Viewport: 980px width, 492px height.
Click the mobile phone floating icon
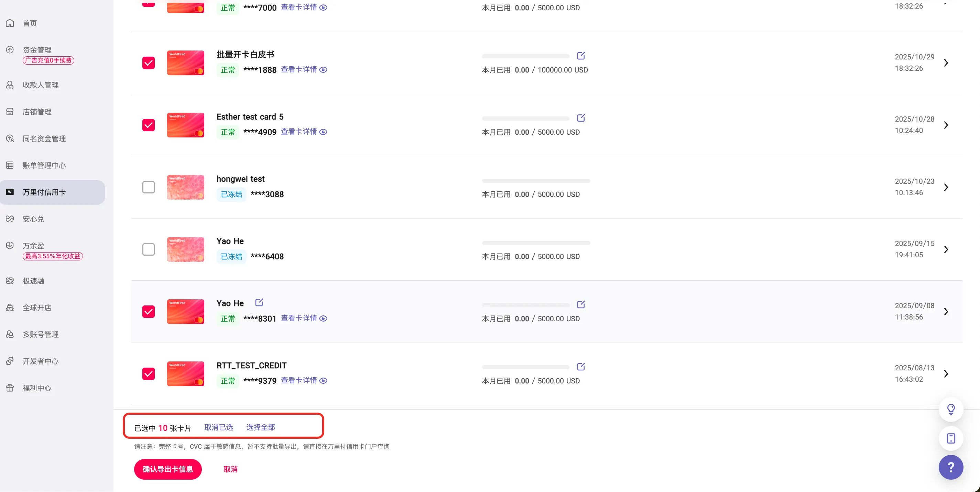click(x=950, y=438)
